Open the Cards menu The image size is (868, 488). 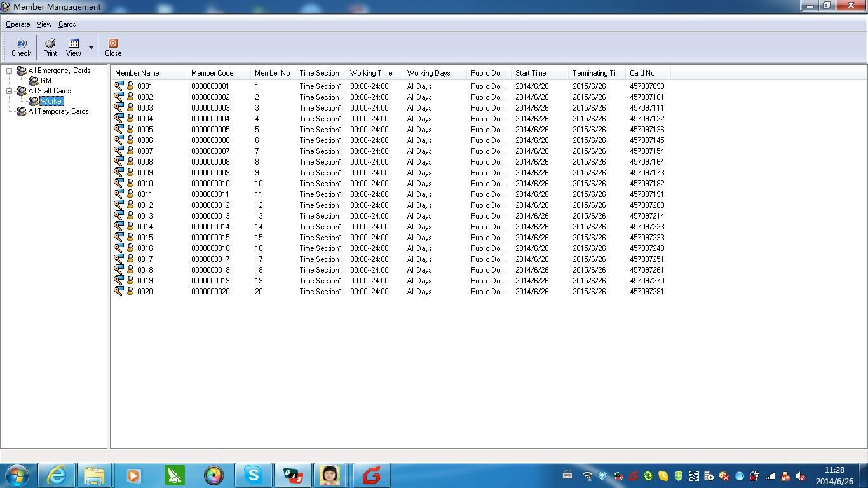tap(67, 24)
